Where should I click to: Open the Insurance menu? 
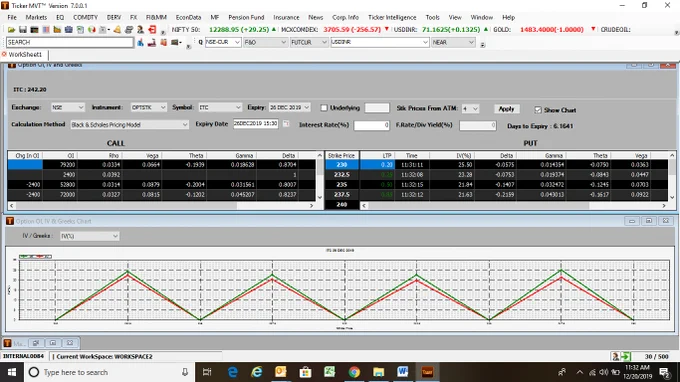(286, 17)
